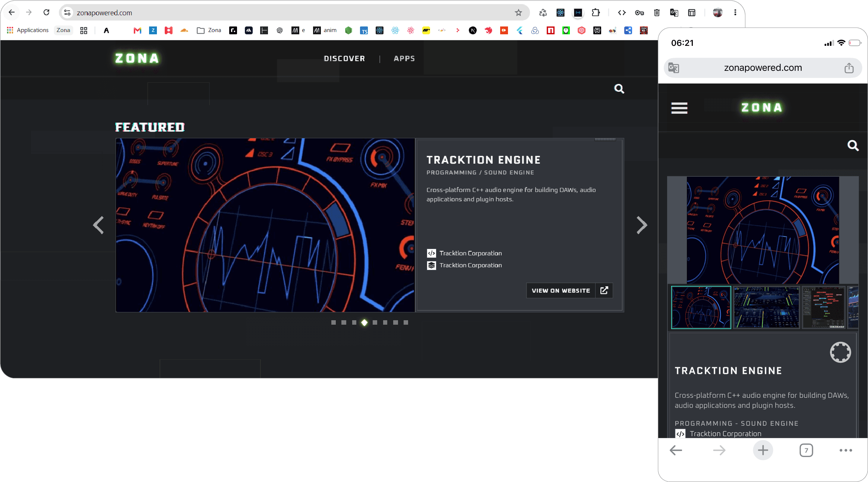Show next featured slide with right chevron
Image resolution: width=868 pixels, height=482 pixels.
[641, 225]
